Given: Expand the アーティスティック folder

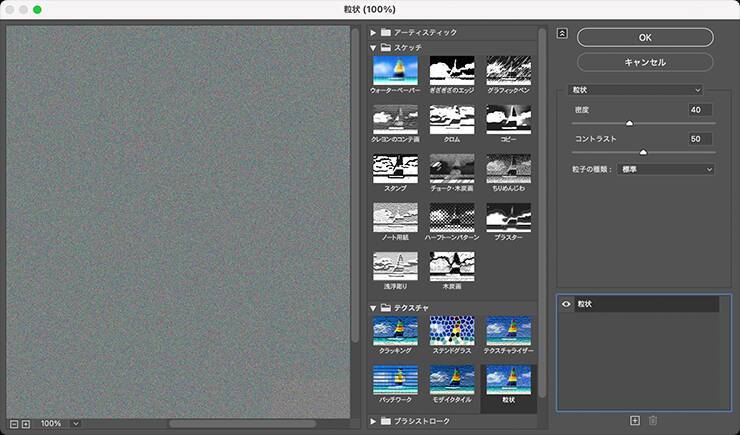Looking at the screenshot, I should click(374, 32).
